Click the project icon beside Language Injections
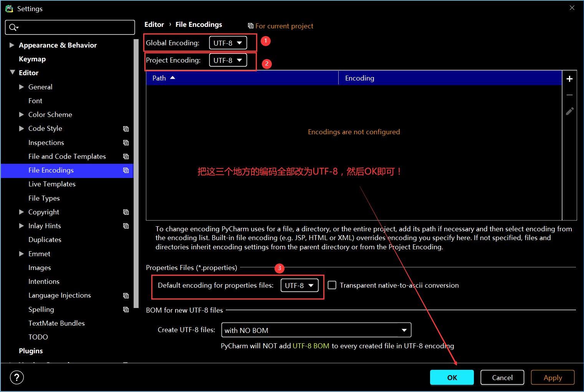584x392 pixels. (x=126, y=296)
